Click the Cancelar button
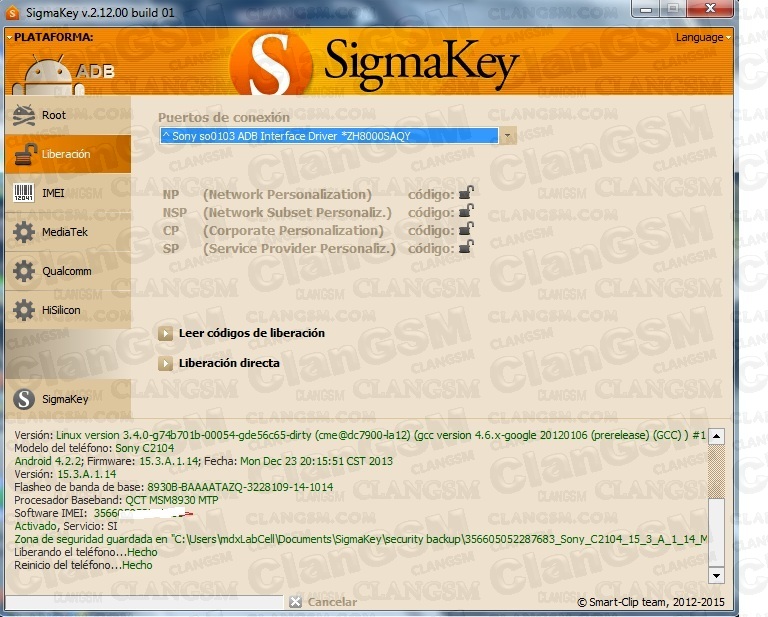 pyautogui.click(x=323, y=602)
